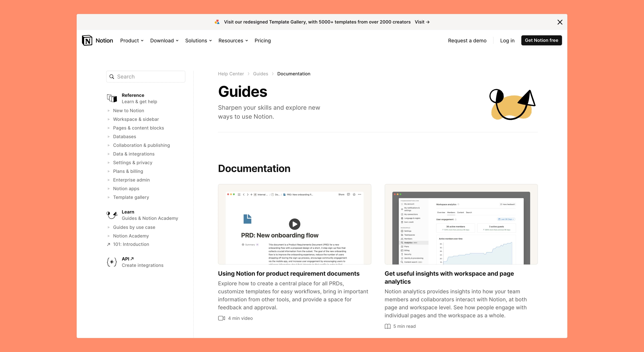
Task: Click the video camera icon by '4 min video'
Action: click(x=221, y=318)
